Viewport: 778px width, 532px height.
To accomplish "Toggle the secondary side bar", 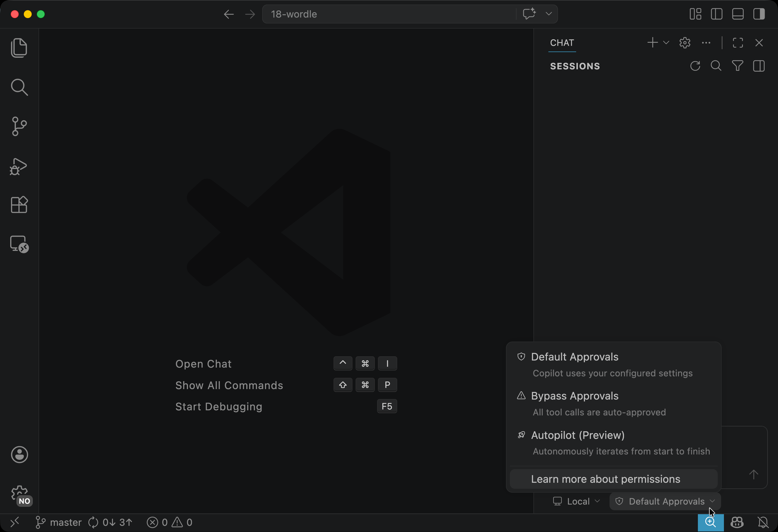I will click(x=759, y=14).
